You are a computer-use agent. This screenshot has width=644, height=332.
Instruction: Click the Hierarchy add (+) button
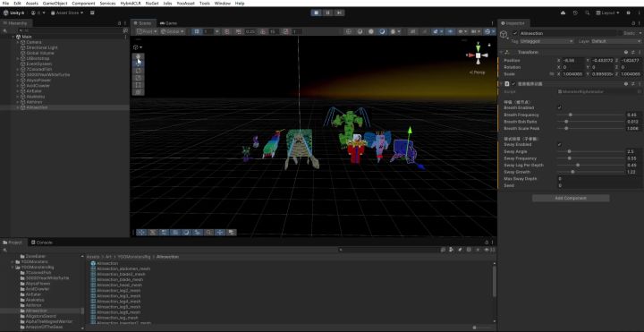pos(5,30)
